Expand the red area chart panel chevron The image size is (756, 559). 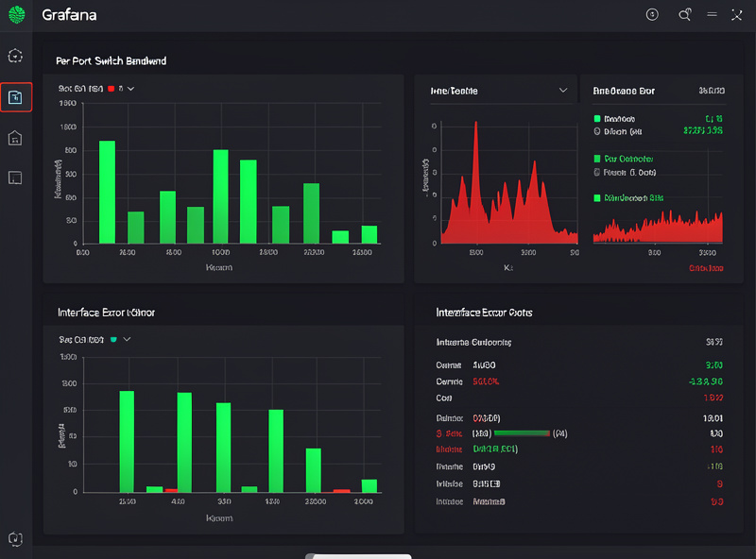pos(562,91)
